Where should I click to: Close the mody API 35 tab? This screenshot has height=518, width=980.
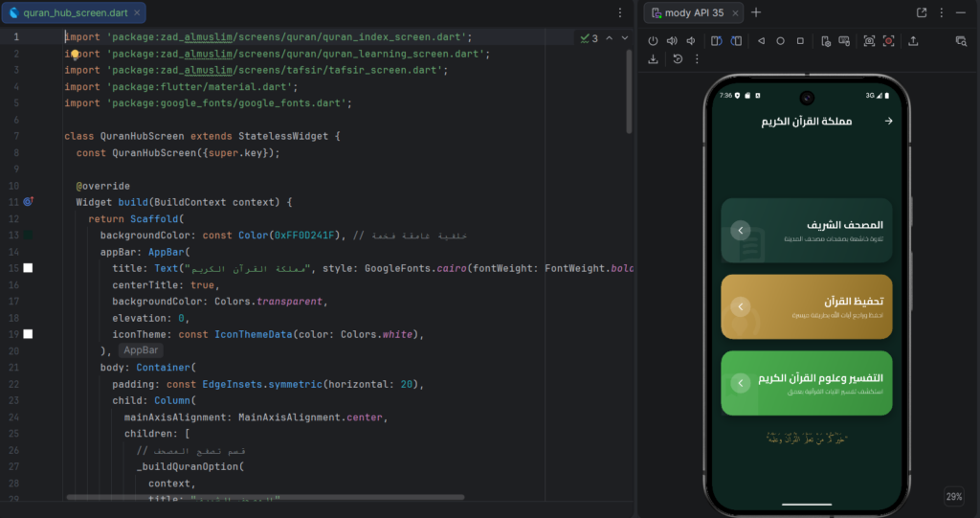pyautogui.click(x=736, y=12)
